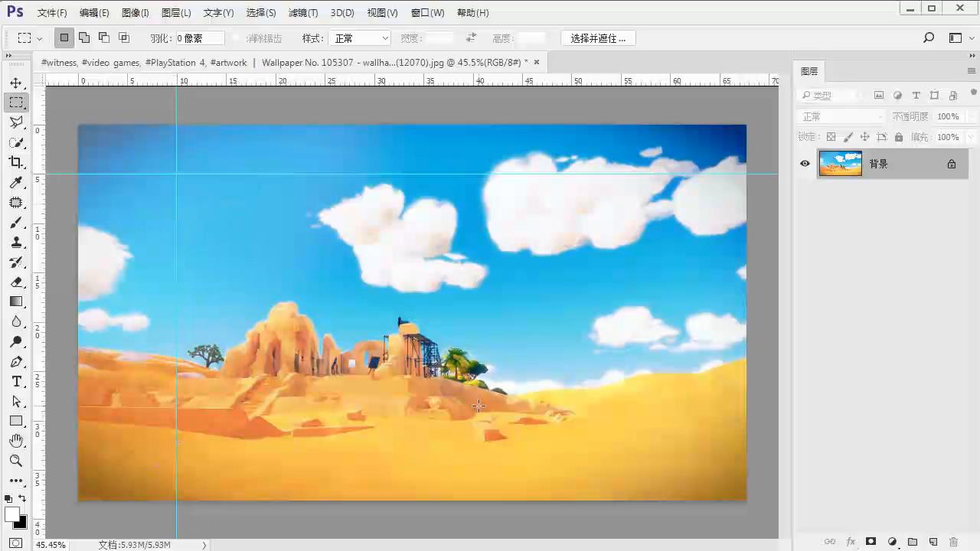The width and height of the screenshot is (980, 551).
Task: Reset default foreground and background colors
Action: pyautogui.click(x=8, y=499)
